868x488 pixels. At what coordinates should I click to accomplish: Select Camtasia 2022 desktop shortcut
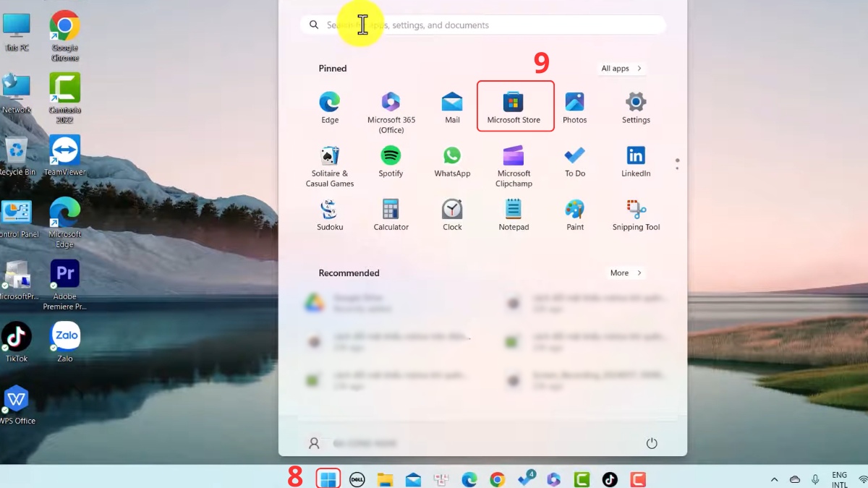pos(64,99)
